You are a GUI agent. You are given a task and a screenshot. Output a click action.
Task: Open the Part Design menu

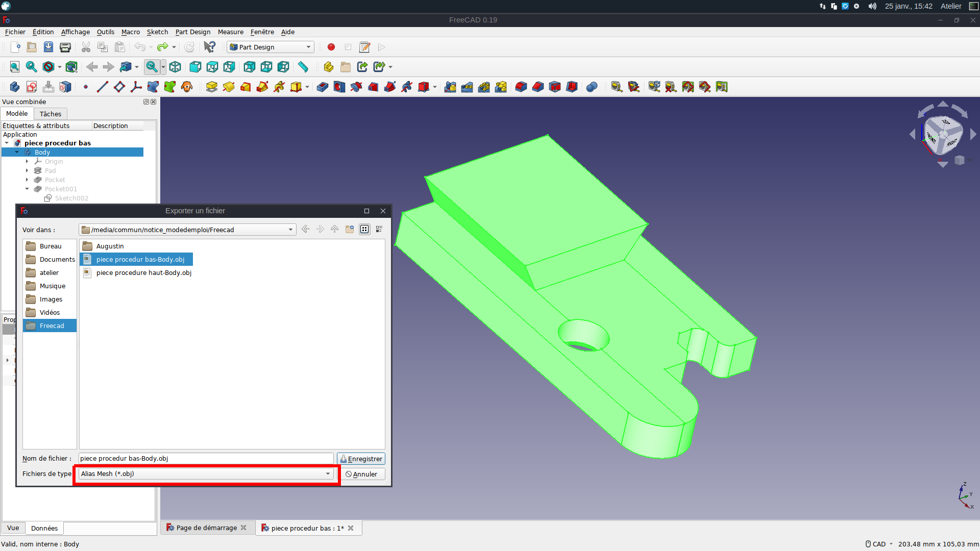pos(193,32)
